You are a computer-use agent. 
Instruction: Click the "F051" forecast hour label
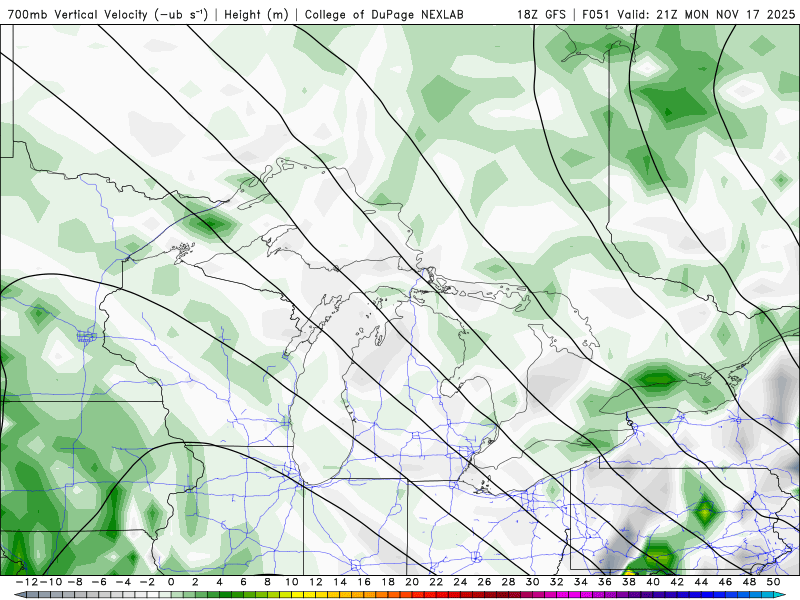click(x=597, y=15)
